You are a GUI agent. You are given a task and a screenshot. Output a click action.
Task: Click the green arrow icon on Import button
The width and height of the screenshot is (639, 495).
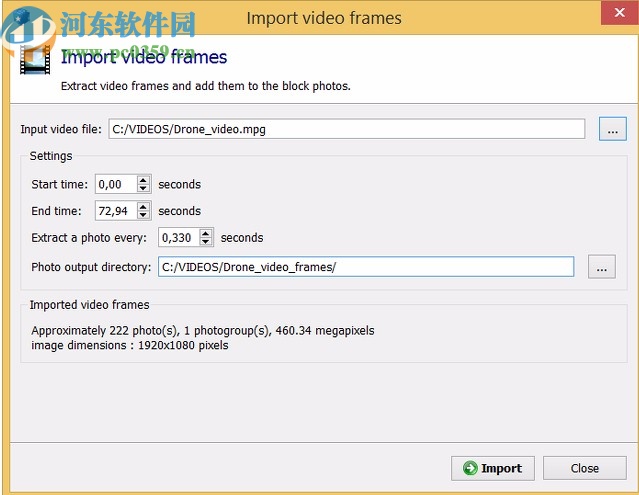(470, 468)
